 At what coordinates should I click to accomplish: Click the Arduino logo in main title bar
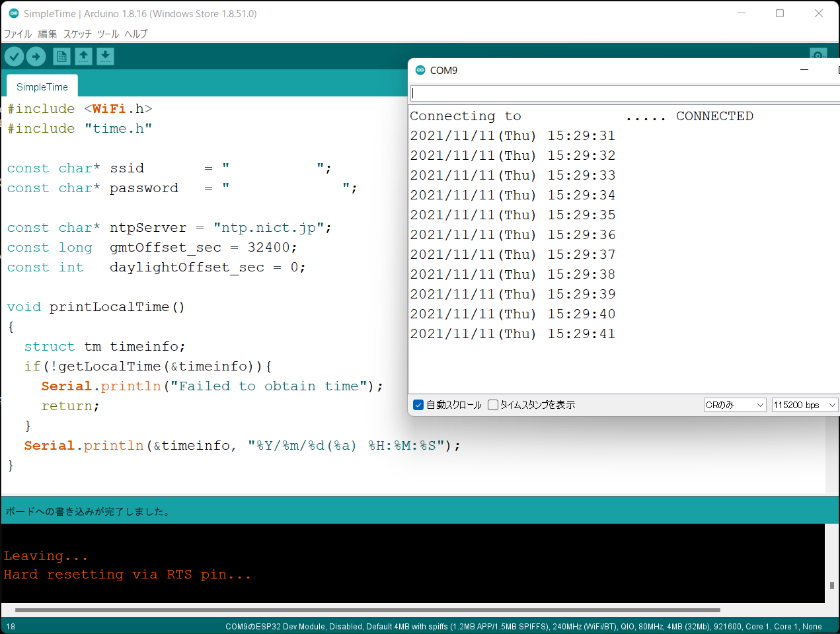pyautogui.click(x=13, y=13)
